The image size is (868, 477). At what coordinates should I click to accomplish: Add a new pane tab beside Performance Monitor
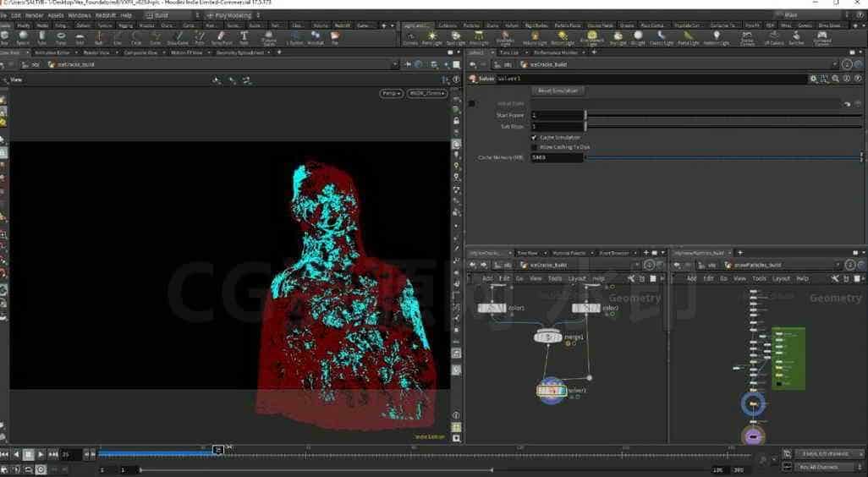point(594,52)
